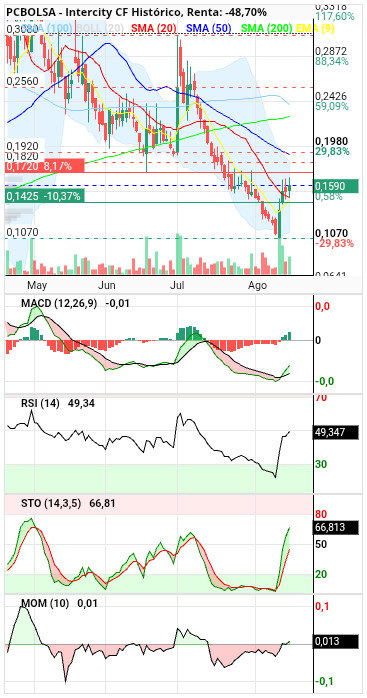
Task: Click the BOLL (20) legend label
Action: 100,28
